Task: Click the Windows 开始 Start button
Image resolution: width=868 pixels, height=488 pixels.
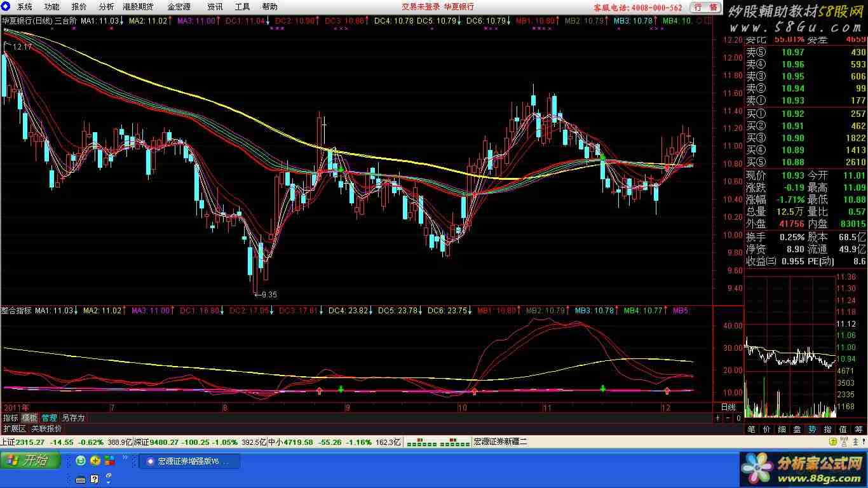Action: pos(30,461)
